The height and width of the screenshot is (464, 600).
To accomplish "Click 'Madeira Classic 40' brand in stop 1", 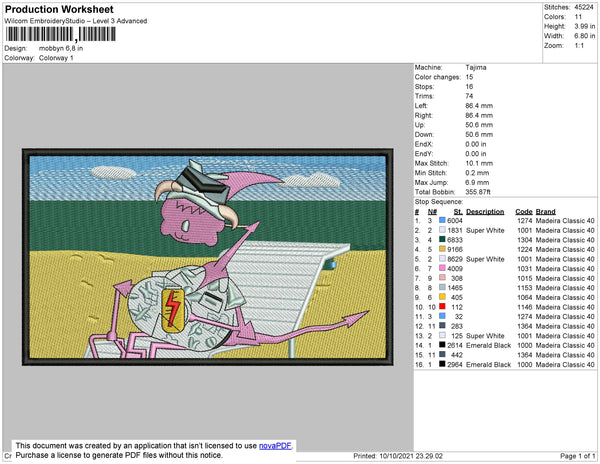I will point(565,221).
